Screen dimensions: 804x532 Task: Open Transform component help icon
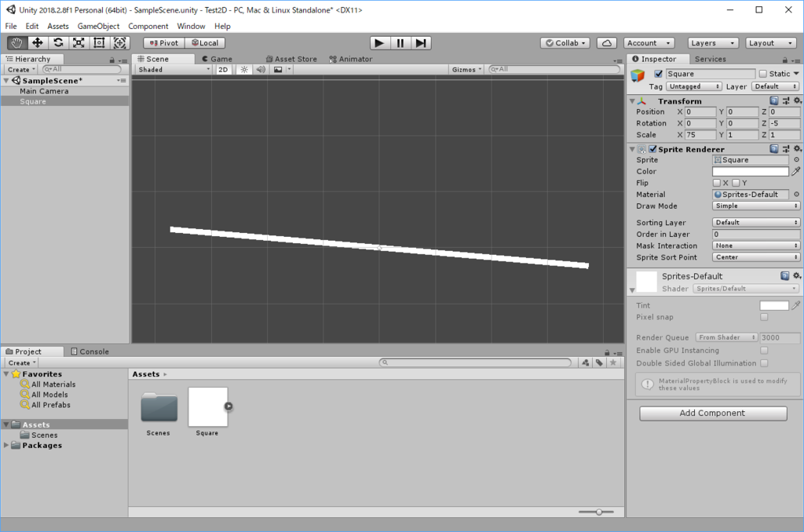coord(774,101)
